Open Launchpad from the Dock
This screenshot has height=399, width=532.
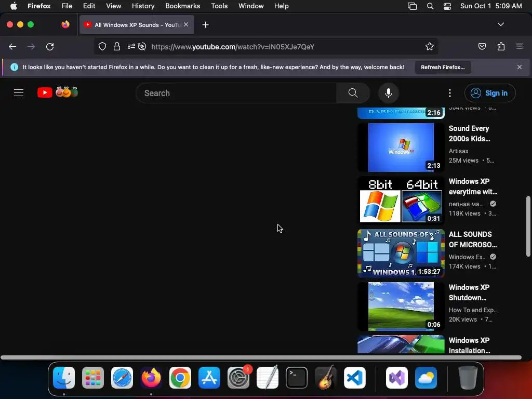(93, 378)
